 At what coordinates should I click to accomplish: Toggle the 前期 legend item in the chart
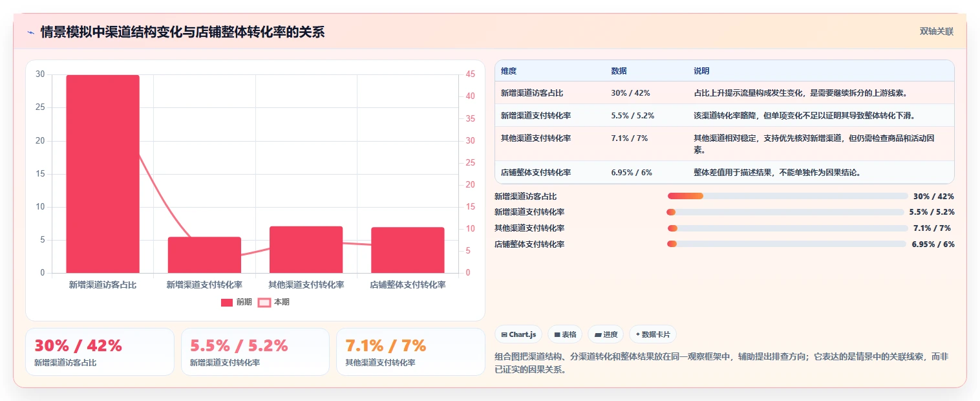tap(236, 302)
